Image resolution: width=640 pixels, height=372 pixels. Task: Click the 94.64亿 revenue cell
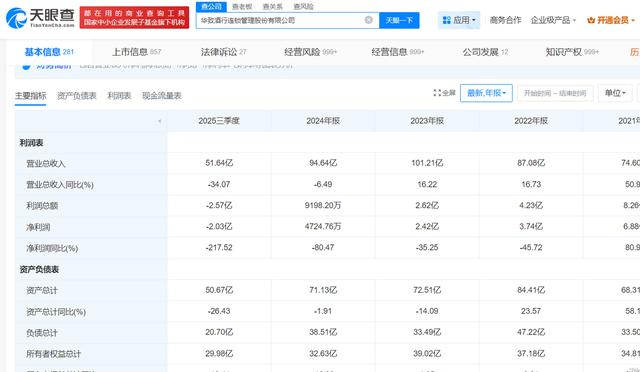point(323,163)
